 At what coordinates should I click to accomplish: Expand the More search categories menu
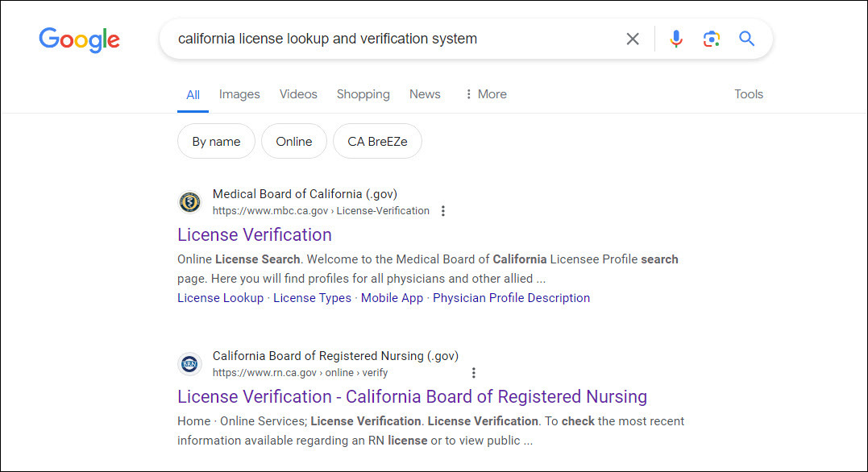click(484, 94)
